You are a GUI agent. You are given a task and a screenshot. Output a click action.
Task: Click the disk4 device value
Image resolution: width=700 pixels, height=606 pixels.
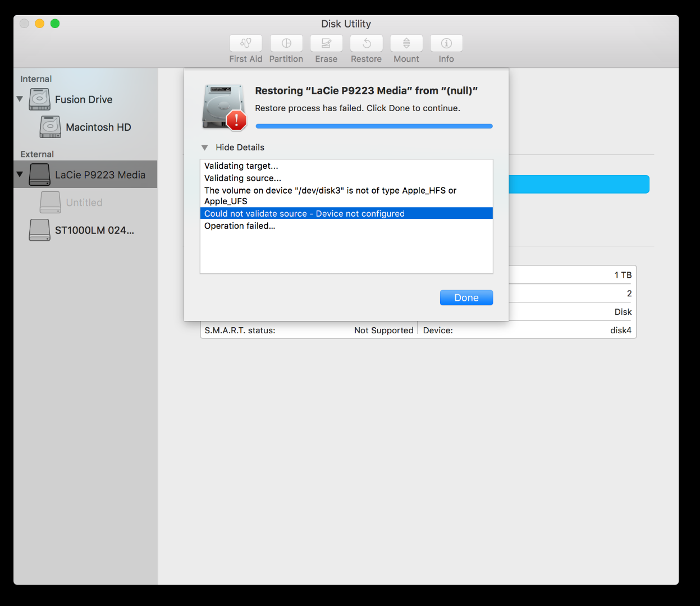[621, 330]
